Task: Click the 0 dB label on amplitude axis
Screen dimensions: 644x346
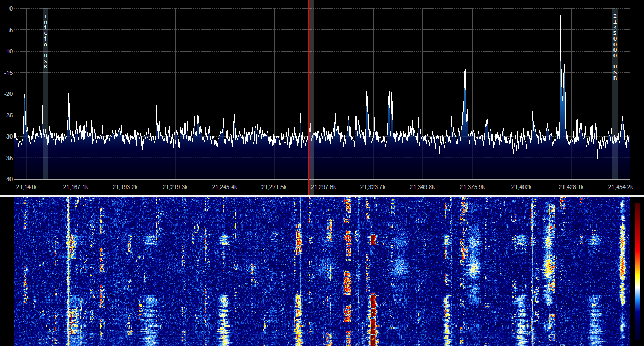Action: [x=9, y=9]
